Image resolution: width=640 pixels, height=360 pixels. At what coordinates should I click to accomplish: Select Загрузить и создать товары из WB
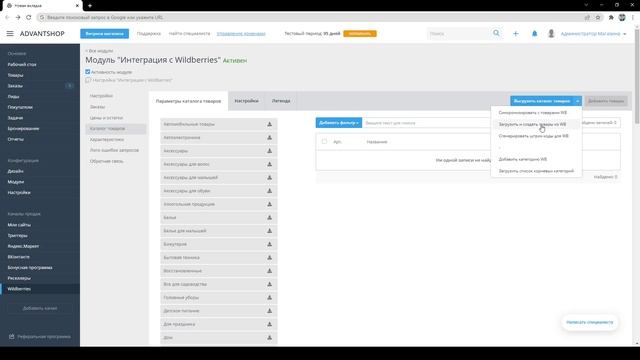pos(532,124)
